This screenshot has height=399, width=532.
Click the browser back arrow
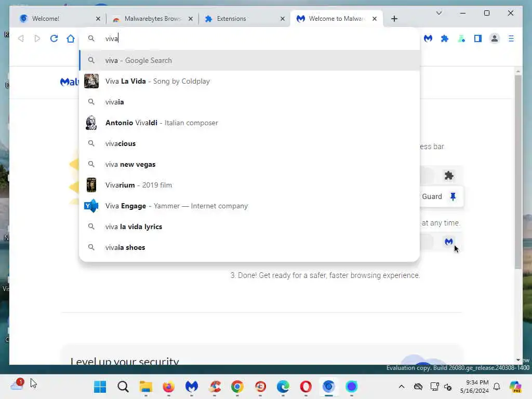point(21,38)
